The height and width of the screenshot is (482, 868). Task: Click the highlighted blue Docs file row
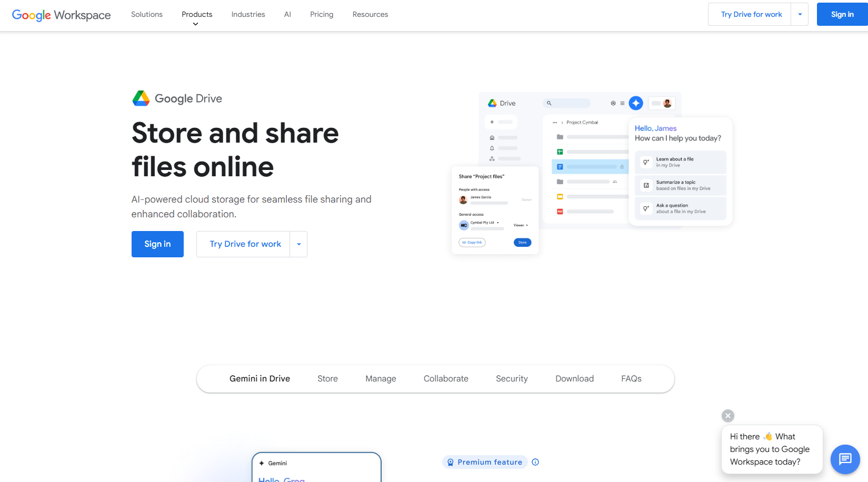[x=590, y=167]
